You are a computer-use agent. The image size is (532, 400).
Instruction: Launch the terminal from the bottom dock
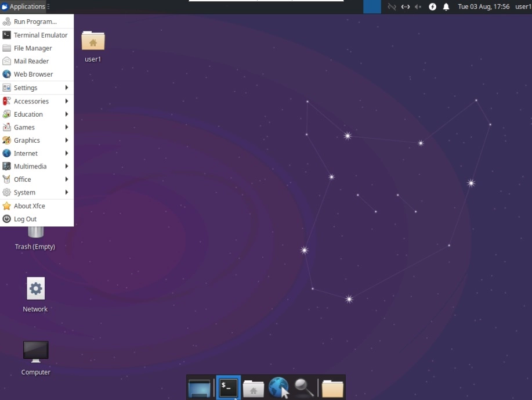(228, 388)
